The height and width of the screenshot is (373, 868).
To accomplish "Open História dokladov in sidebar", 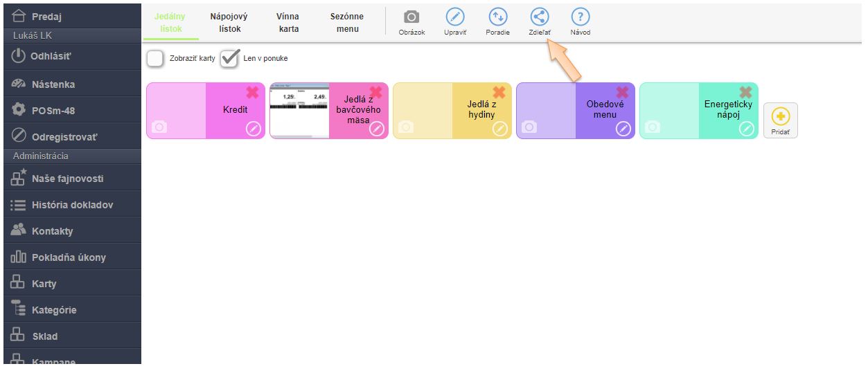I will [x=71, y=205].
